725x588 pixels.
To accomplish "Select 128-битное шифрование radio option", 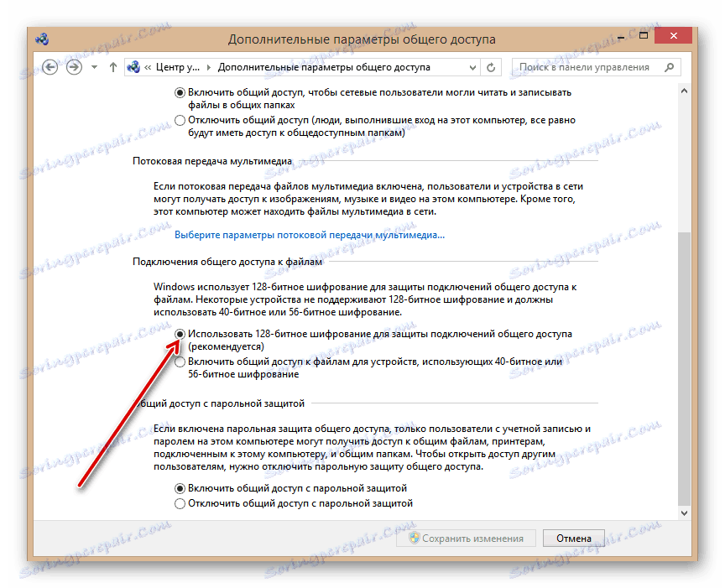I will click(181, 335).
